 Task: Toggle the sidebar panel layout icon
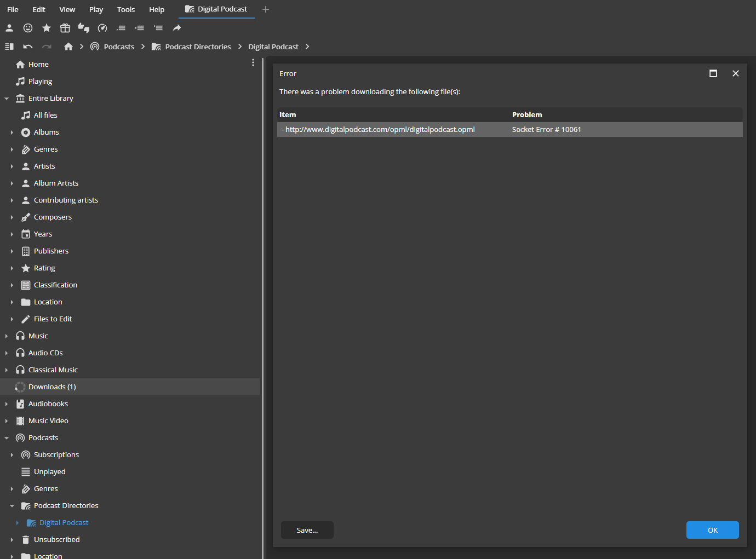click(x=9, y=47)
